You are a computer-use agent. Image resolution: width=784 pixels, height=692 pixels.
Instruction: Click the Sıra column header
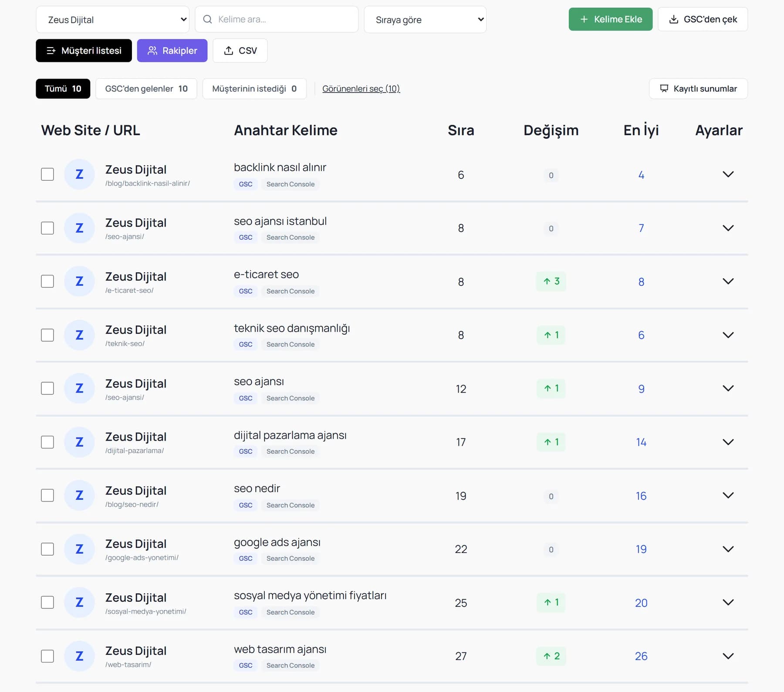[x=461, y=130]
